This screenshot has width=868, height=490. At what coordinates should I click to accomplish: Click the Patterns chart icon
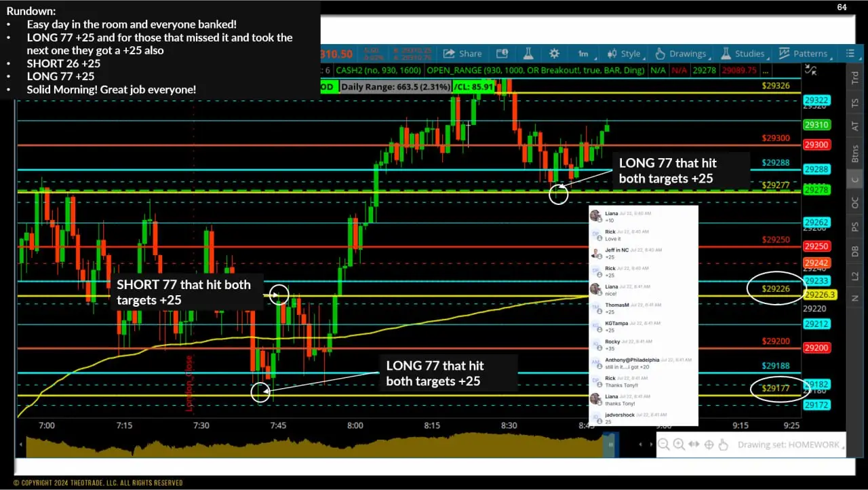(x=785, y=54)
